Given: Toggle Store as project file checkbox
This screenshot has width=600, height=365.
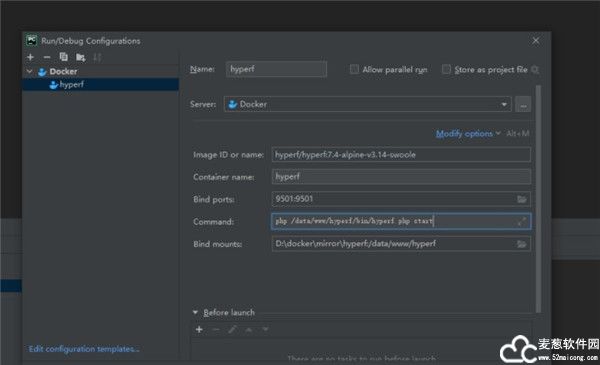Looking at the screenshot, I should (x=446, y=69).
